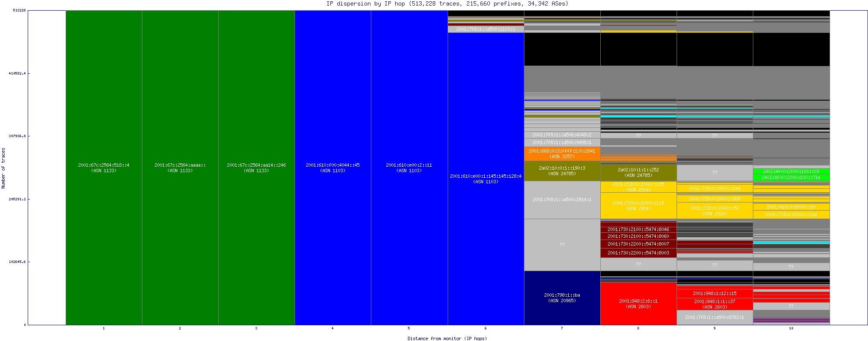The height and width of the screenshot is (341, 868).
Task: Select the 'Distance from monitor (IP hops)' axis label
Action: coord(447,338)
